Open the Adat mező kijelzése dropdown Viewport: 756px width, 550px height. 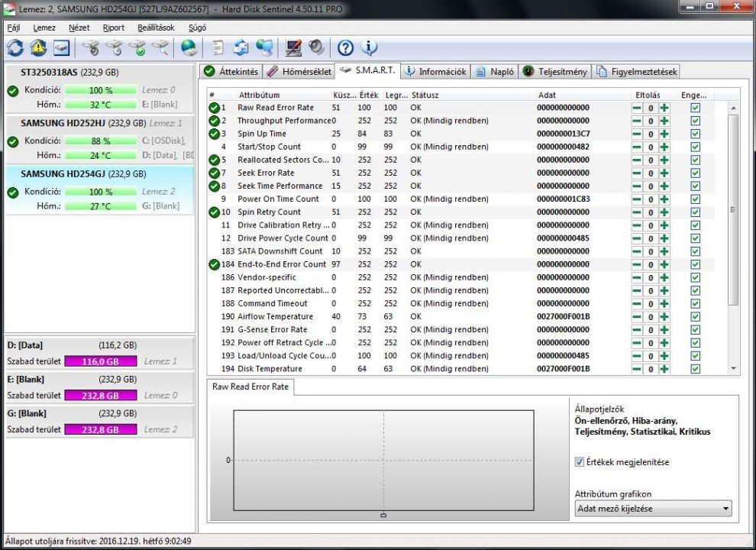pyautogui.click(x=653, y=509)
